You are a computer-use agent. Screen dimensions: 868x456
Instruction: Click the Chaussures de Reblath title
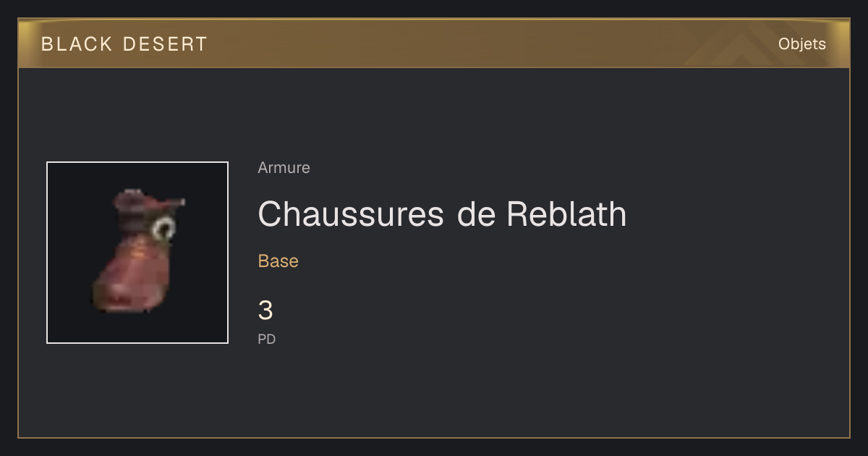[442, 214]
